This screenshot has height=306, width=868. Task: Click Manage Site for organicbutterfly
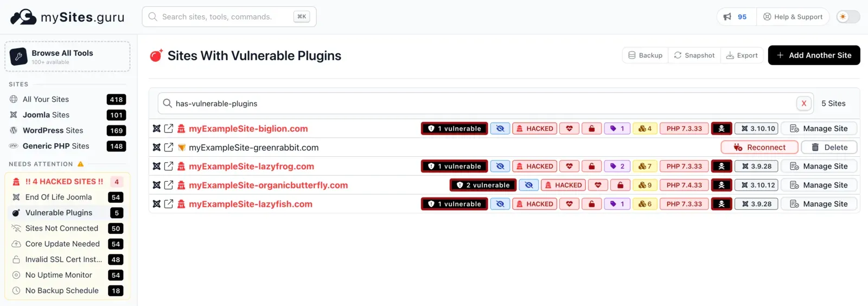point(819,185)
